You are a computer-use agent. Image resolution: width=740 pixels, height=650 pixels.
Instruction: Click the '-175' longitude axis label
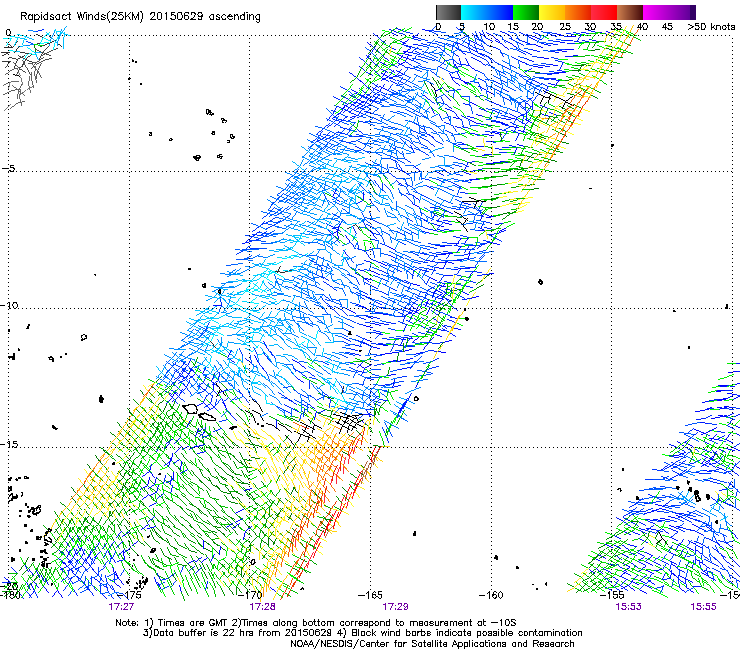pyautogui.click(x=129, y=595)
